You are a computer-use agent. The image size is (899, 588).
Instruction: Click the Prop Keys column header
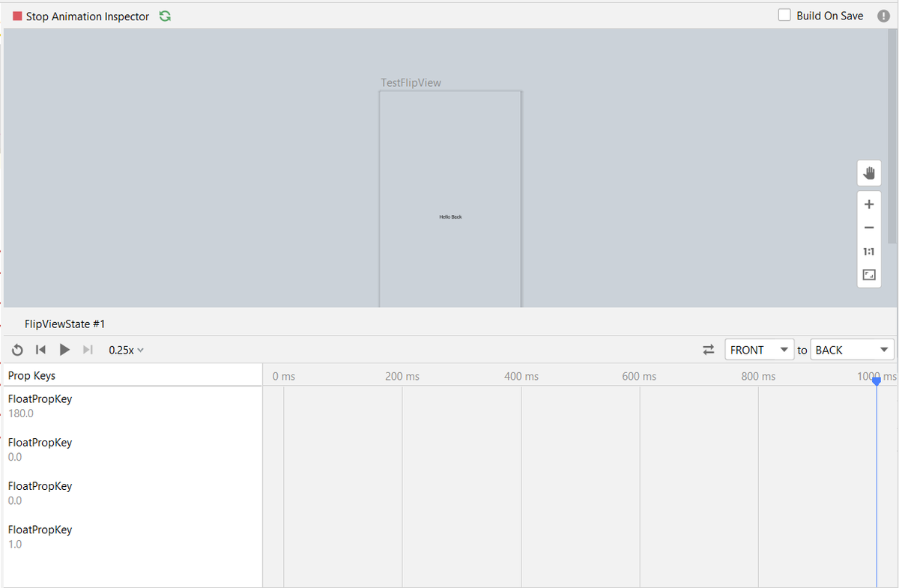[132, 375]
